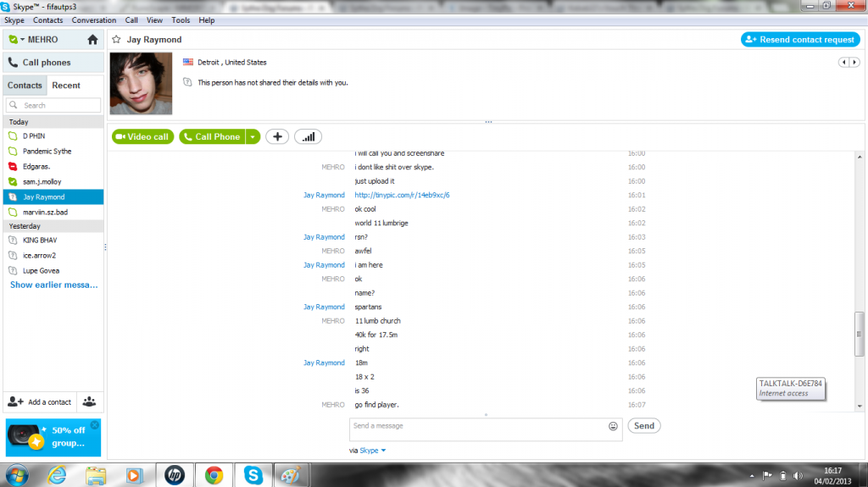Open the View menu
The width and height of the screenshot is (868, 487).
[x=154, y=20]
